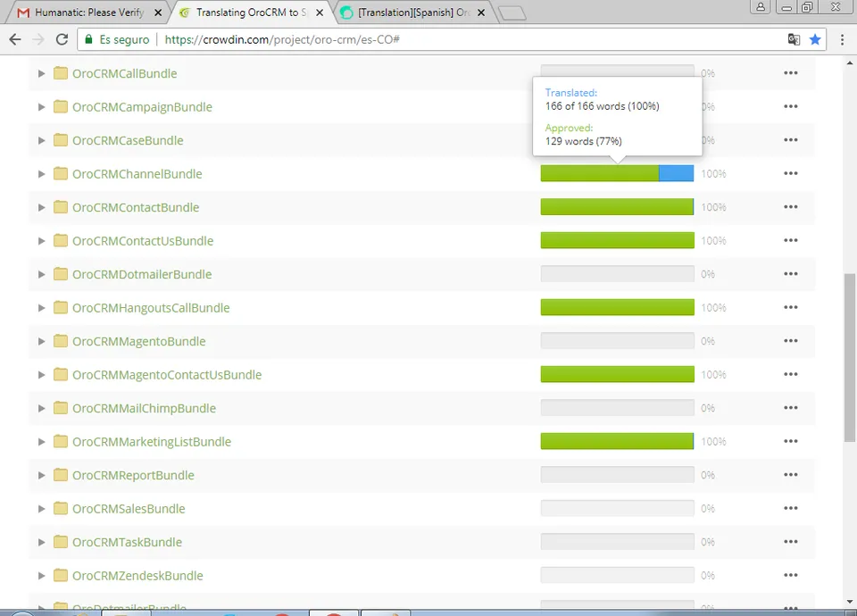The image size is (857, 616).
Task: Open the OroCRMContactBundle folder link
Action: [136, 208]
